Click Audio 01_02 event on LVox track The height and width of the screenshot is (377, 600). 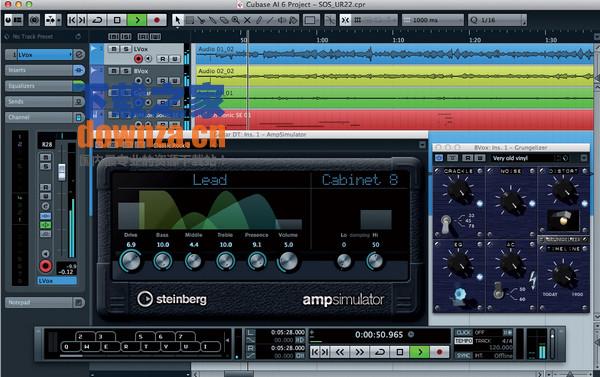click(394, 54)
